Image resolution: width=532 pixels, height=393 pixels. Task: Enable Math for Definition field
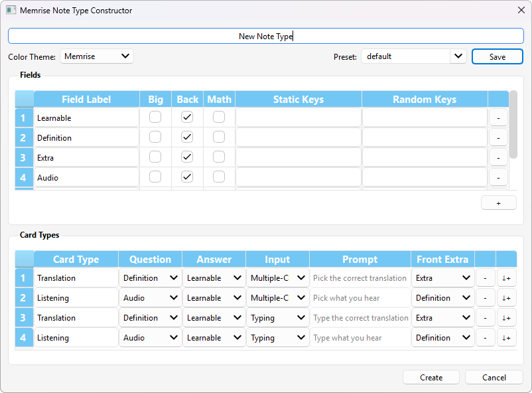[219, 137]
